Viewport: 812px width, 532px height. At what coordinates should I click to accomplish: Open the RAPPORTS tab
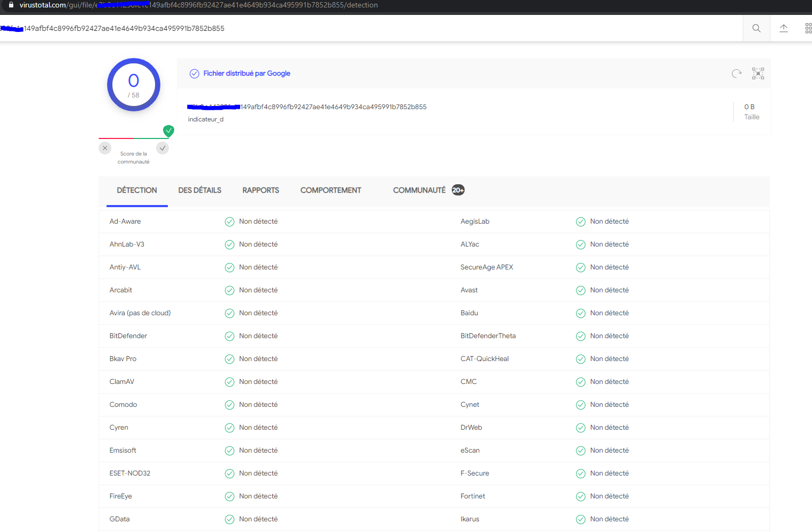(261, 190)
